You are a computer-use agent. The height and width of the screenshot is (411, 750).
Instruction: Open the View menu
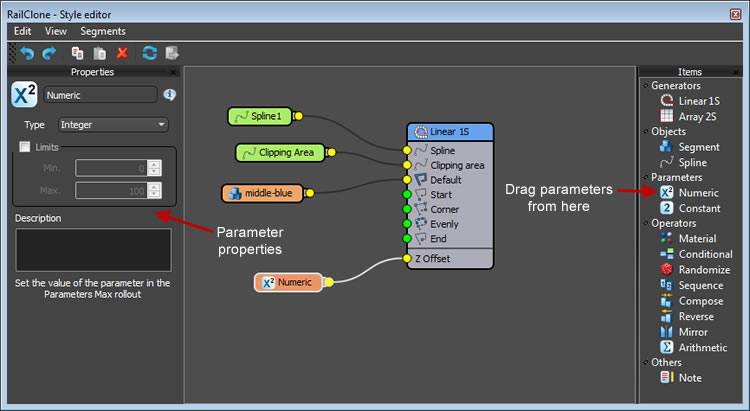pyautogui.click(x=56, y=31)
